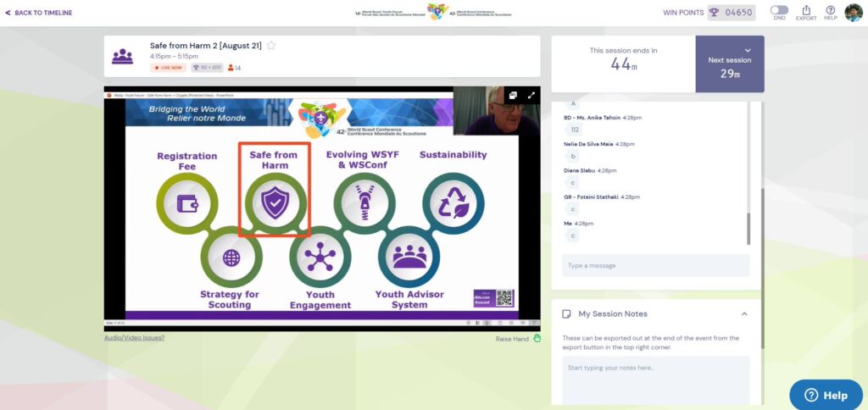Collapse the My Session Notes panel
This screenshot has width=868, height=410.
[x=744, y=314]
